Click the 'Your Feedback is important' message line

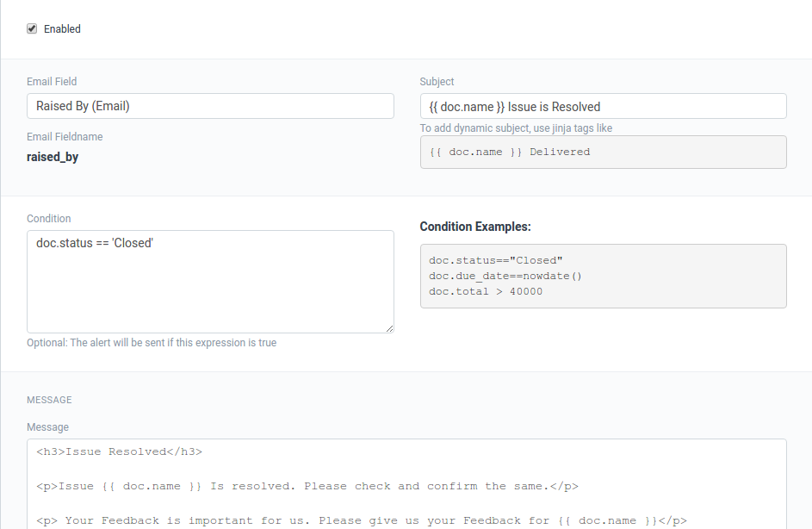click(x=362, y=520)
